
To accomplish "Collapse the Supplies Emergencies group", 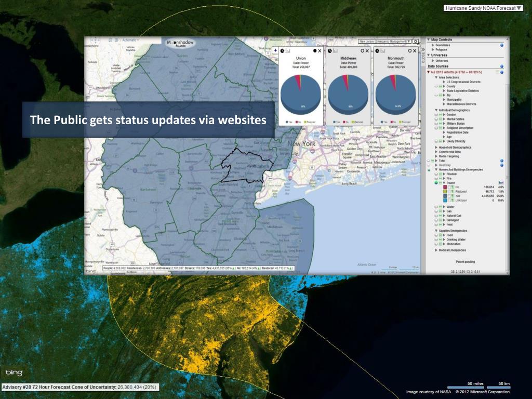I will point(436,231).
